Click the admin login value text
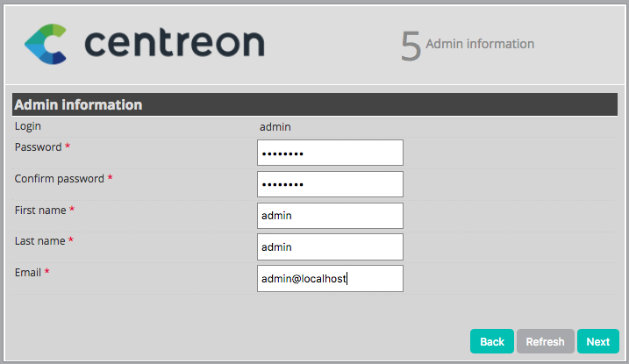The width and height of the screenshot is (629, 364). 275,126
